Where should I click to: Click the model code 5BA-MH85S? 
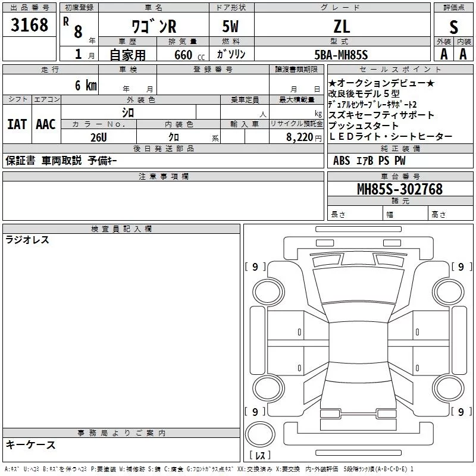coord(342,55)
